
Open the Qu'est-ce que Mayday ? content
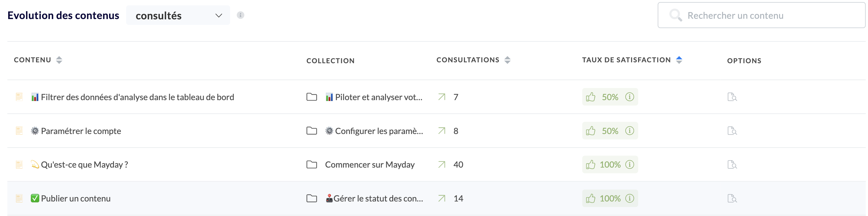tap(84, 165)
